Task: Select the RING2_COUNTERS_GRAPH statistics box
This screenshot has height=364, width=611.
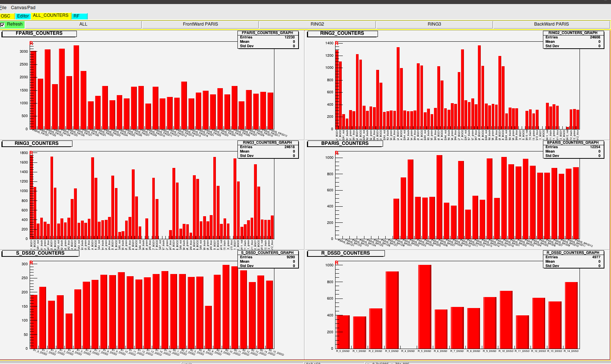Action: 573,40
